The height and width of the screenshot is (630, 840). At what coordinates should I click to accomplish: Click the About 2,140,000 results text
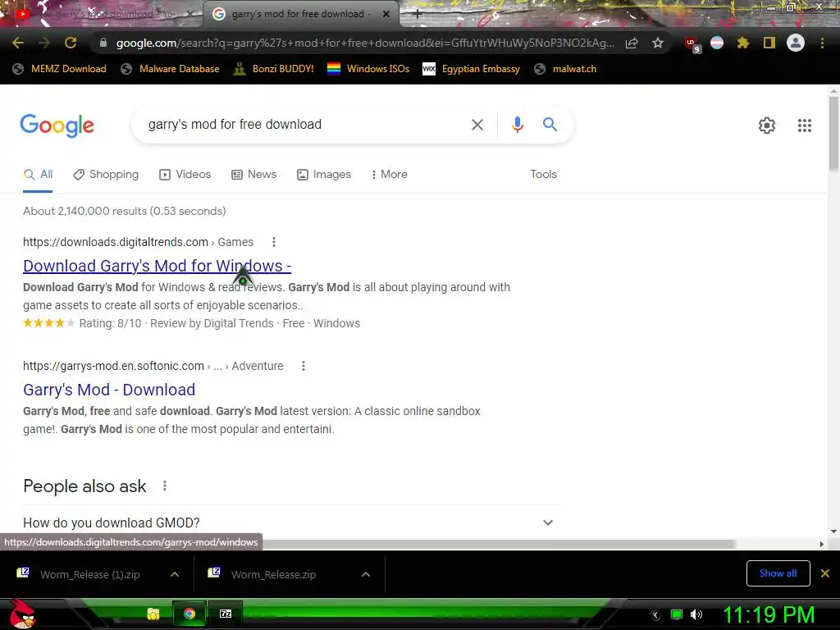(125, 211)
